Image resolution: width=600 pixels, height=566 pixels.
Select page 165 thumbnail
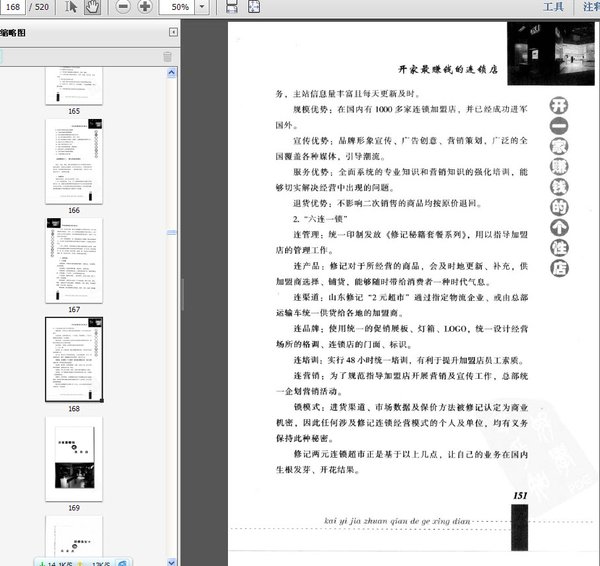pos(73,85)
